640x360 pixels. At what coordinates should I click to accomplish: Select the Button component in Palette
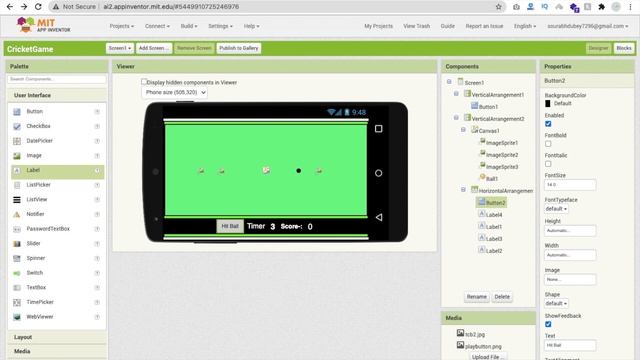(34, 111)
